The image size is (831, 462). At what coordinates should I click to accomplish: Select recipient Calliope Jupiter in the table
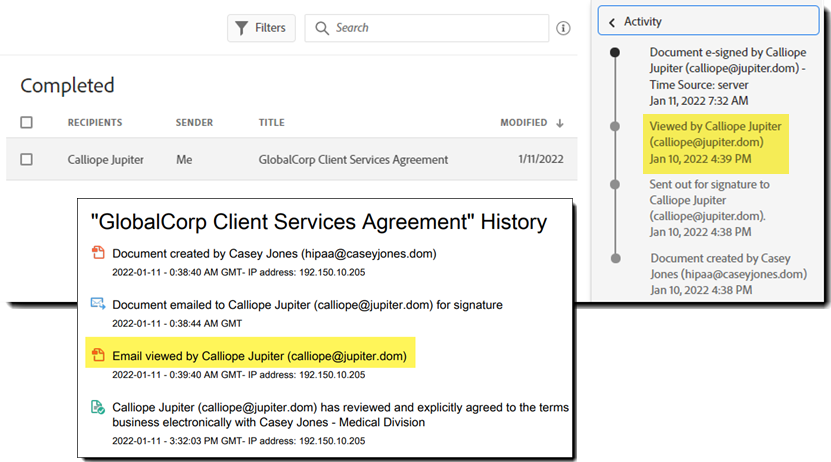pyautogui.click(x=105, y=159)
